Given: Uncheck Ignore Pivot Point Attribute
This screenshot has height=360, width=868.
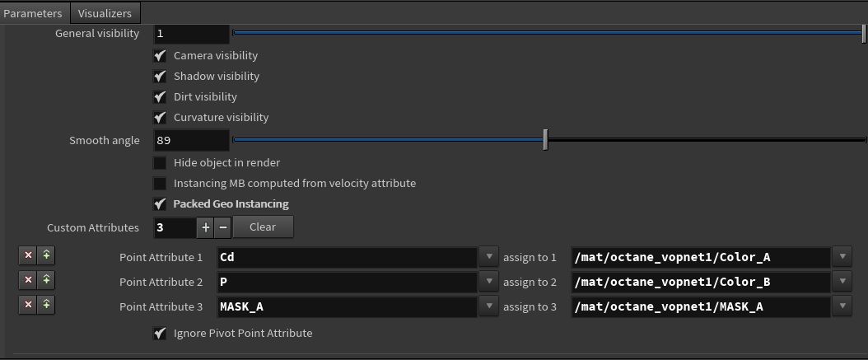Looking at the screenshot, I should (160, 334).
